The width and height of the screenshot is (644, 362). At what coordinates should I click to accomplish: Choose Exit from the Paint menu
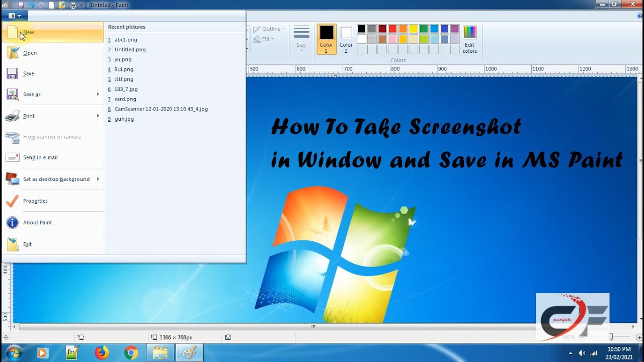tap(53, 244)
